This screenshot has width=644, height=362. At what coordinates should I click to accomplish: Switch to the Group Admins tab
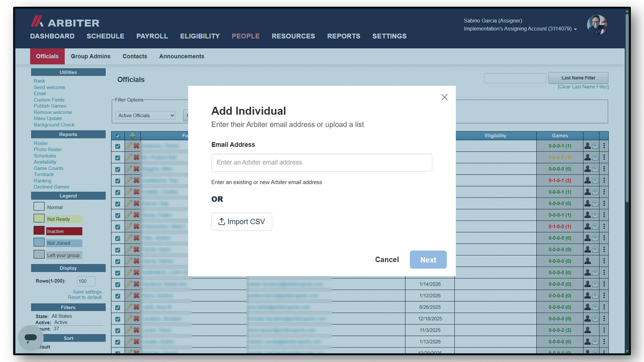tap(91, 56)
